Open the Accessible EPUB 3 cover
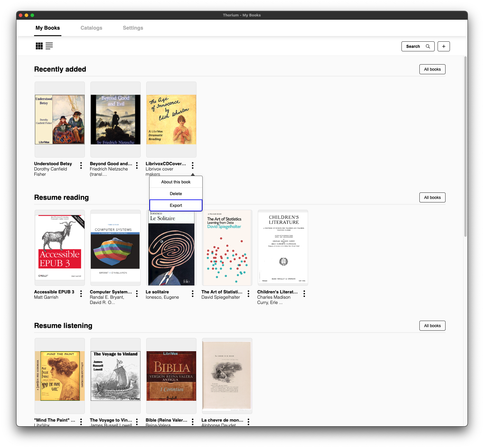 [60, 248]
